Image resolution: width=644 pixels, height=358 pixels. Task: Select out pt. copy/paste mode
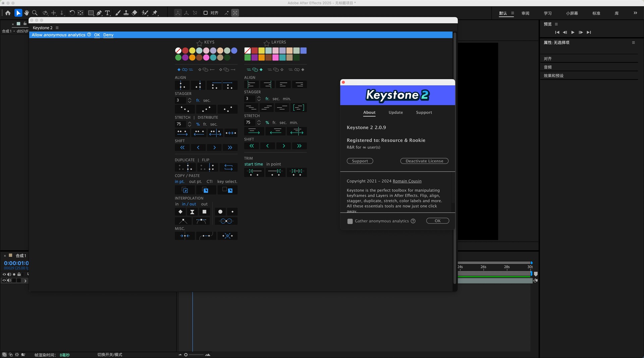pyautogui.click(x=196, y=182)
